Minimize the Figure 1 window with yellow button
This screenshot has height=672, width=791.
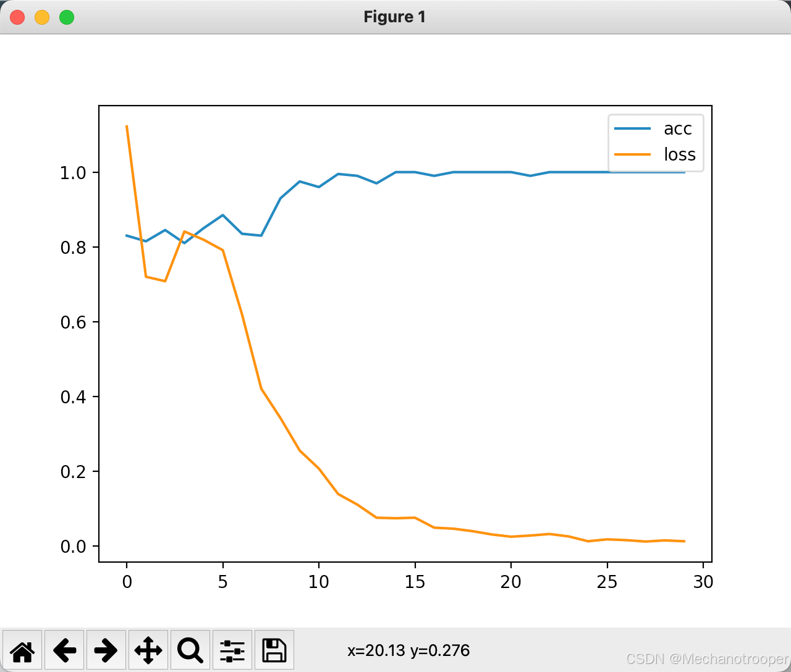[x=42, y=17]
